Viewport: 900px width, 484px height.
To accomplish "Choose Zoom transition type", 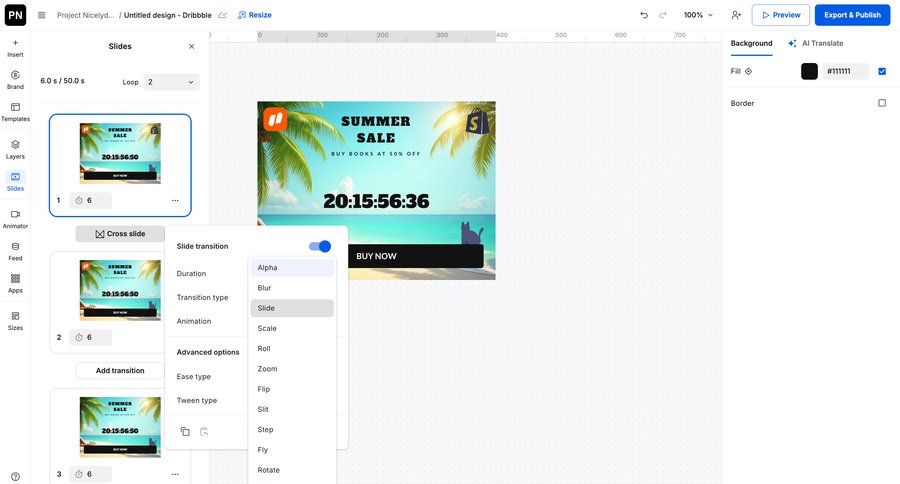I will [292, 369].
